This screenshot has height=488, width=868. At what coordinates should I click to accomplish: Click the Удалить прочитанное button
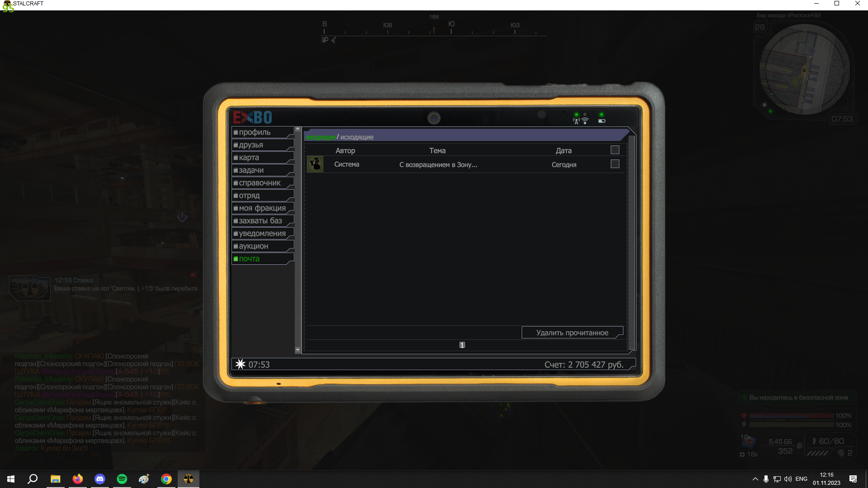click(572, 333)
